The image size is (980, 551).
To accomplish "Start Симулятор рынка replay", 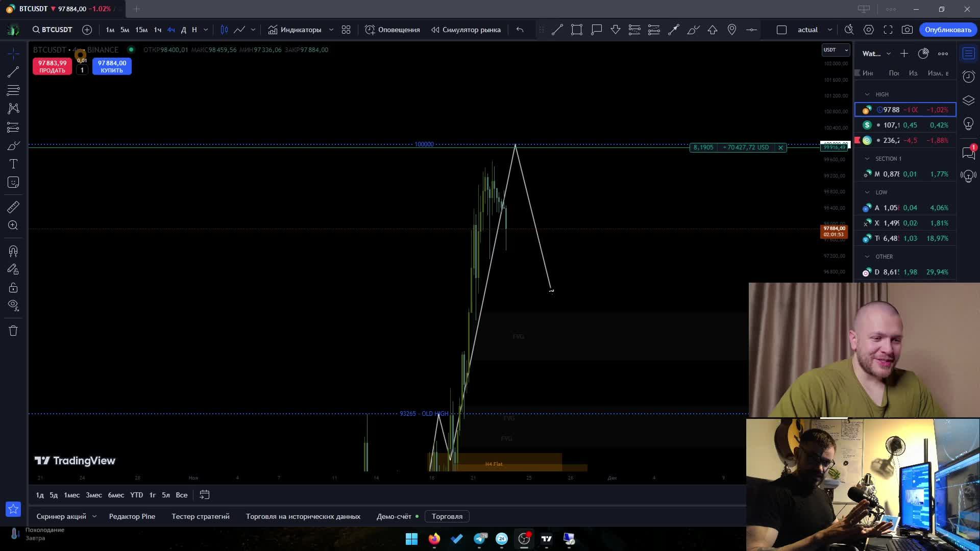I will pyautogui.click(x=465, y=30).
